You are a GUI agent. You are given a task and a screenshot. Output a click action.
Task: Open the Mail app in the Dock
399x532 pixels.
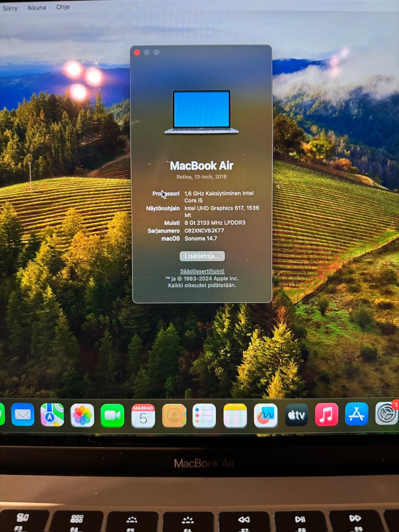[x=22, y=415]
